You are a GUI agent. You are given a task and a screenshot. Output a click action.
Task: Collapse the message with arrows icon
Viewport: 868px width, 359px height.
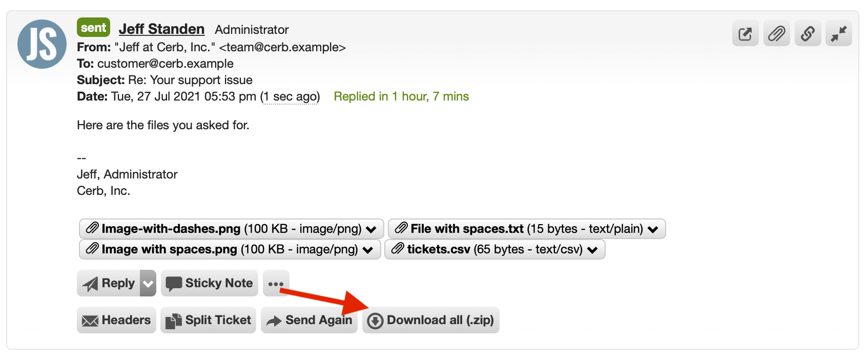click(x=839, y=34)
